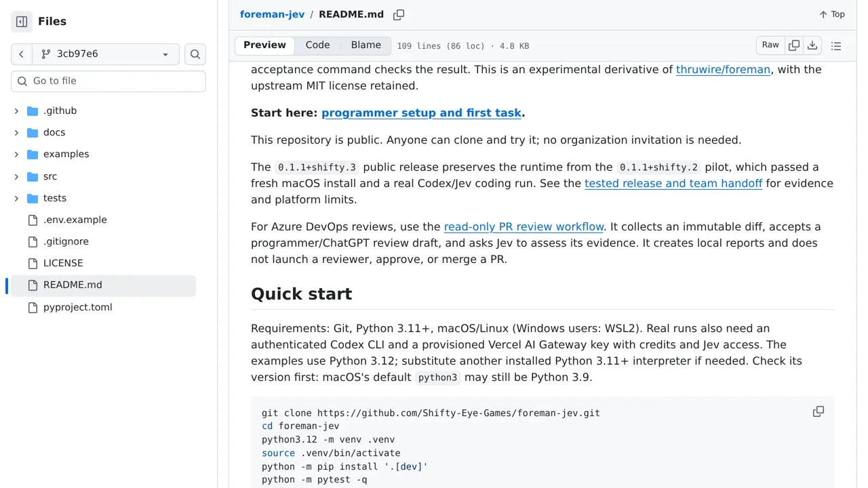868x488 pixels.
Task: Click the back arrow beside branch selector
Action: (x=22, y=54)
